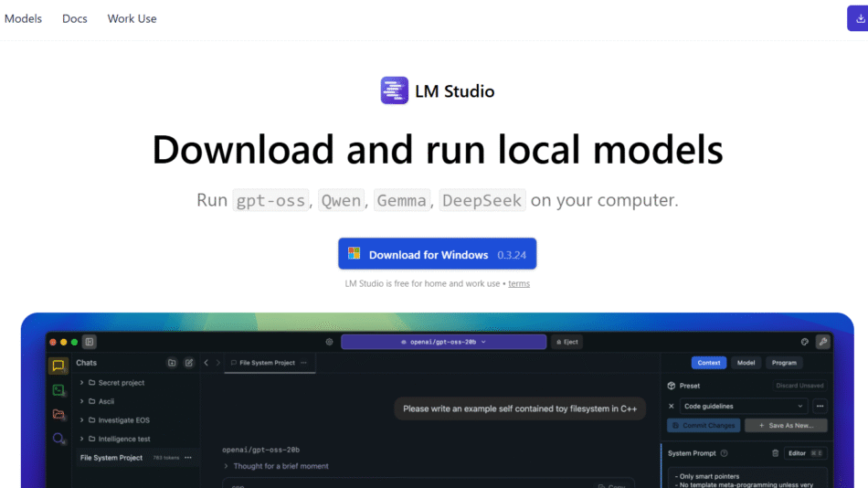Screen dimensions: 868x488
Task: Open the Docs menu item
Action: (x=75, y=18)
